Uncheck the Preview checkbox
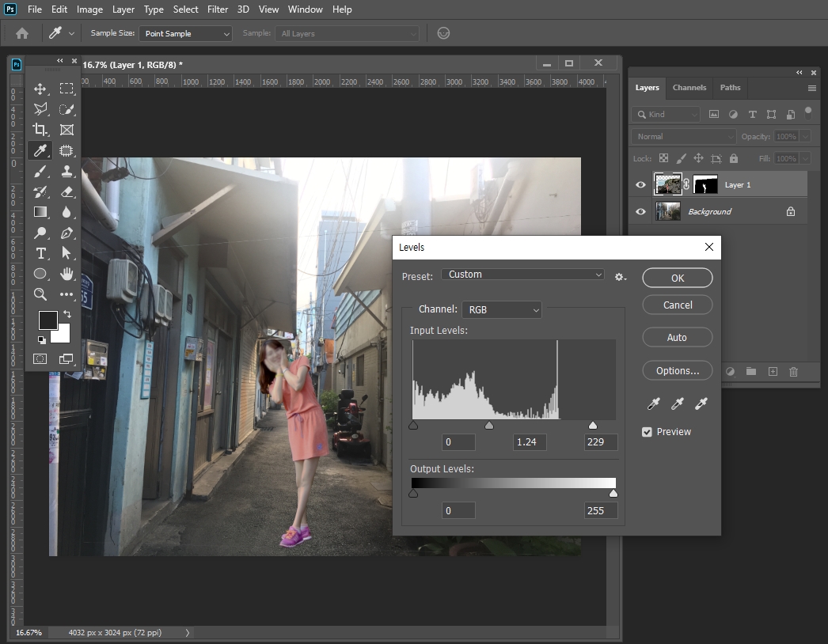 click(x=647, y=432)
